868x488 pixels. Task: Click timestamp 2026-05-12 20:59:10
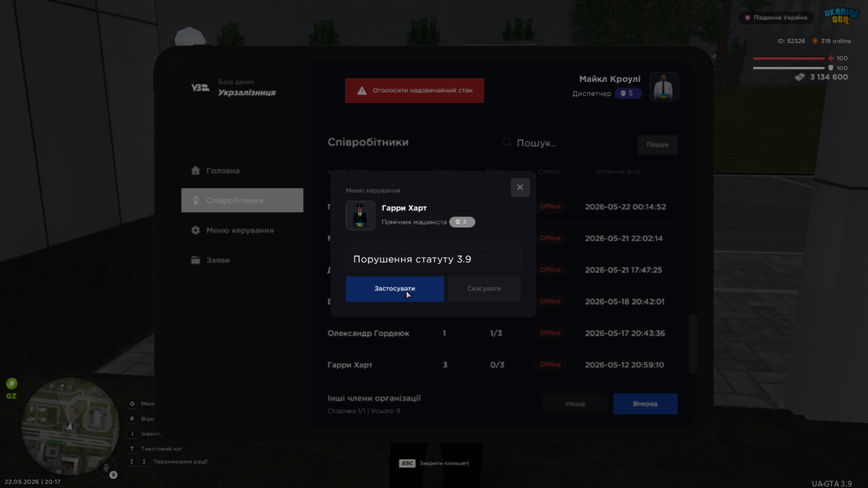tap(624, 365)
